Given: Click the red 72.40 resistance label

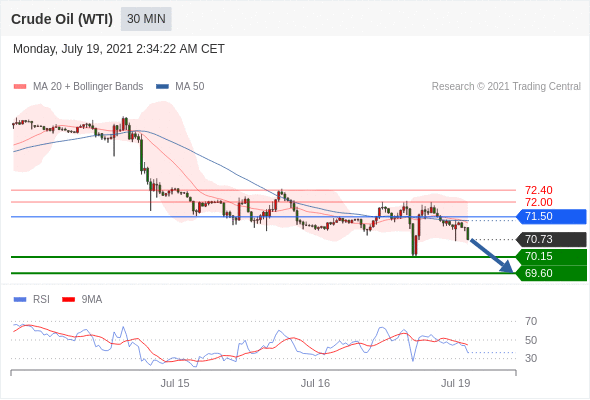Looking at the screenshot, I should click(539, 190).
